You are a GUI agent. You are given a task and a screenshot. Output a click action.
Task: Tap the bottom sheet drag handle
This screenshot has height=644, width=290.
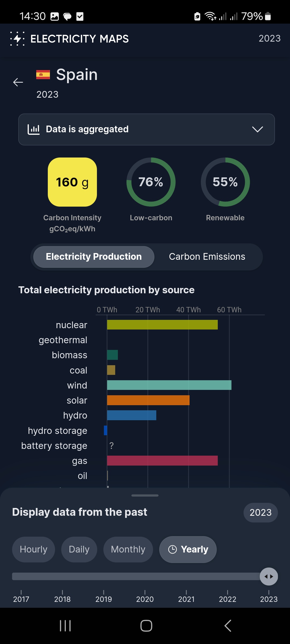point(145,495)
